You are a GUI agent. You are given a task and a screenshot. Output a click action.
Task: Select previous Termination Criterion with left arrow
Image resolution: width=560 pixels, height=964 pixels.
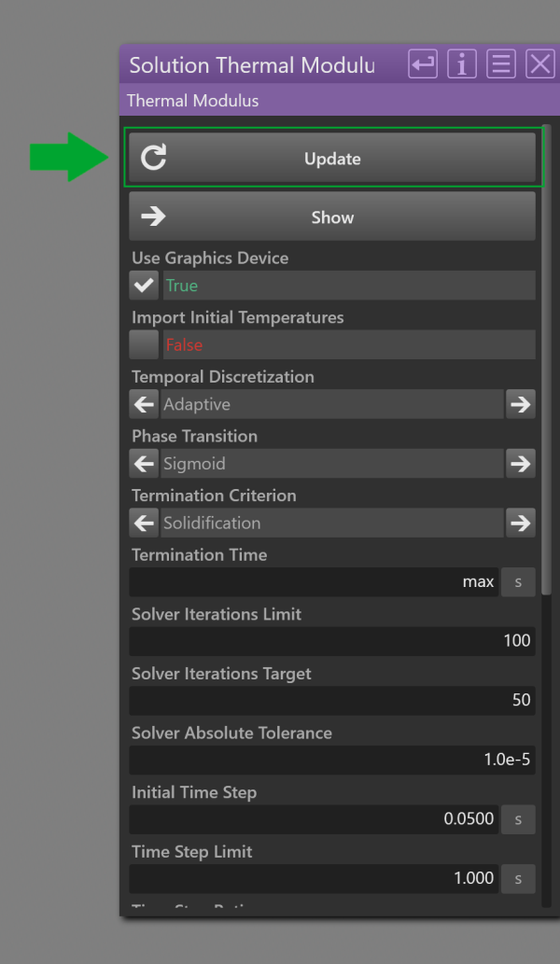coord(144,524)
